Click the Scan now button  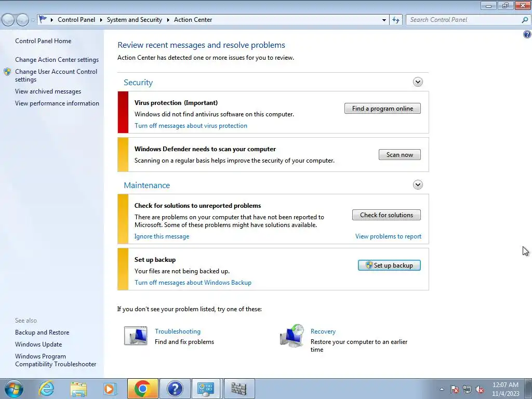pos(400,155)
